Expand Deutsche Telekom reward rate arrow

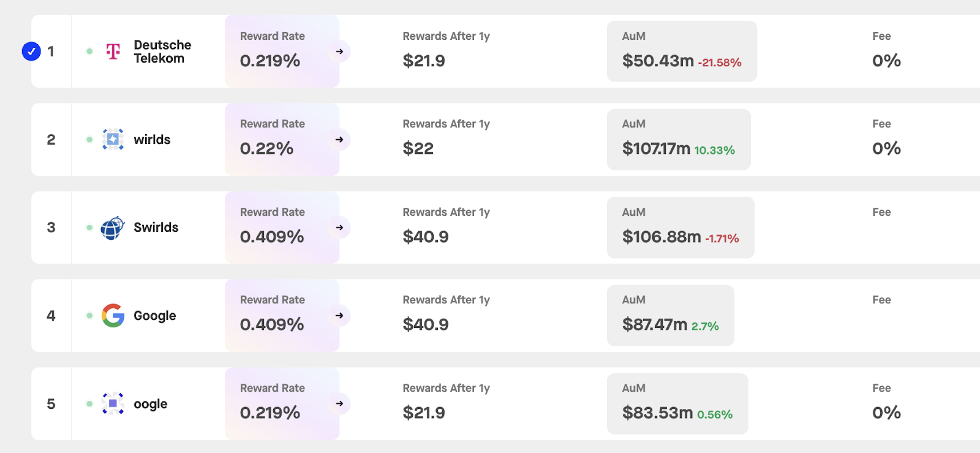(x=339, y=51)
